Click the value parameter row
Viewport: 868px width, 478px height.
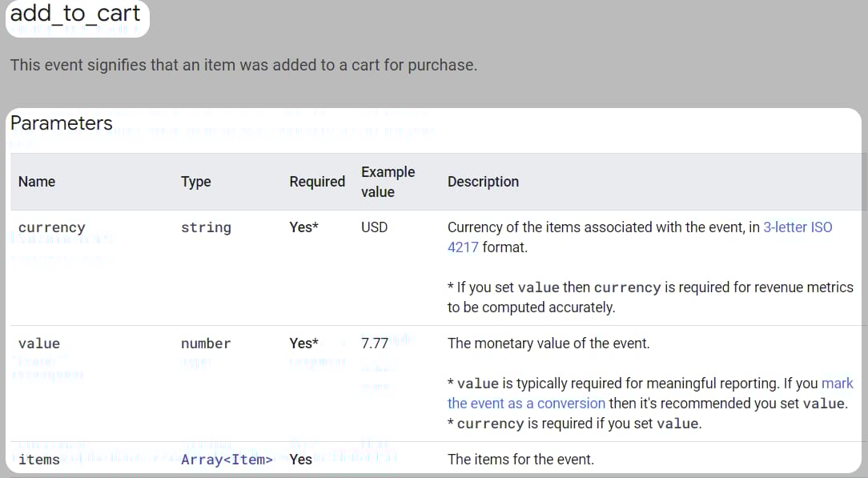[x=39, y=343]
